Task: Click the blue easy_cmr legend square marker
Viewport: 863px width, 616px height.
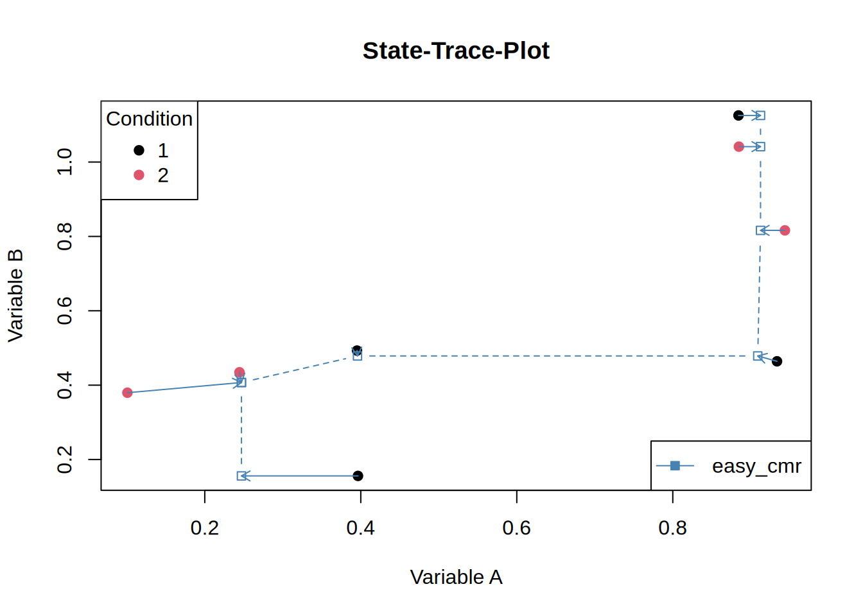Action: click(675, 466)
